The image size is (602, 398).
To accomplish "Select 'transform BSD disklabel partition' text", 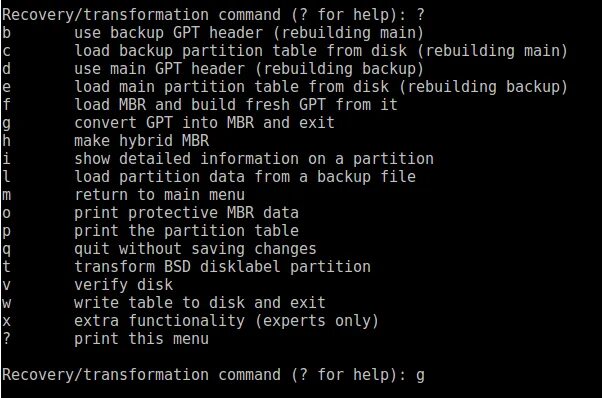I will pyautogui.click(x=222, y=267).
